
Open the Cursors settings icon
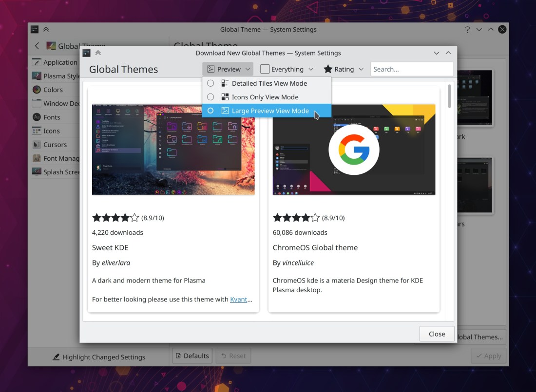point(37,145)
